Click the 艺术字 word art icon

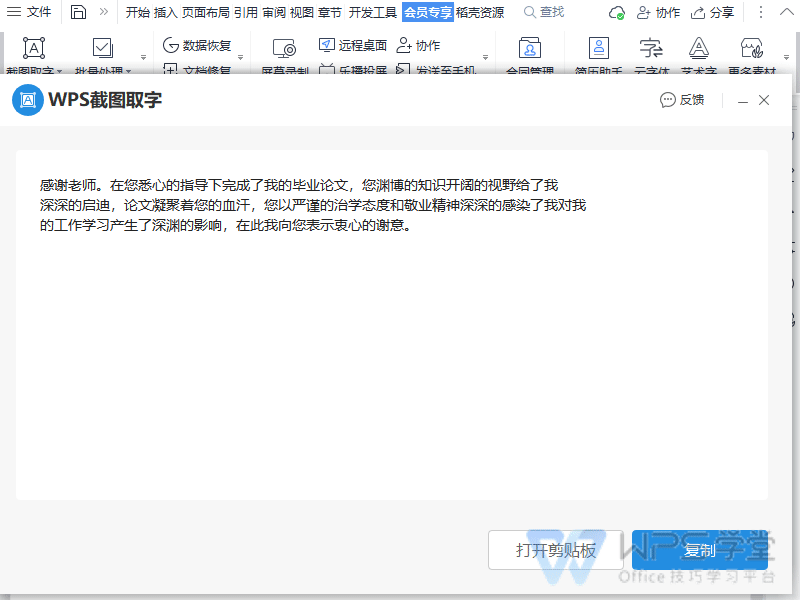click(x=698, y=48)
